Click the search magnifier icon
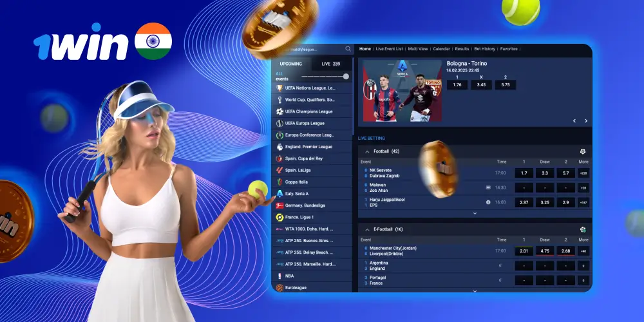Viewport: 644px width, 322px height. (x=348, y=49)
